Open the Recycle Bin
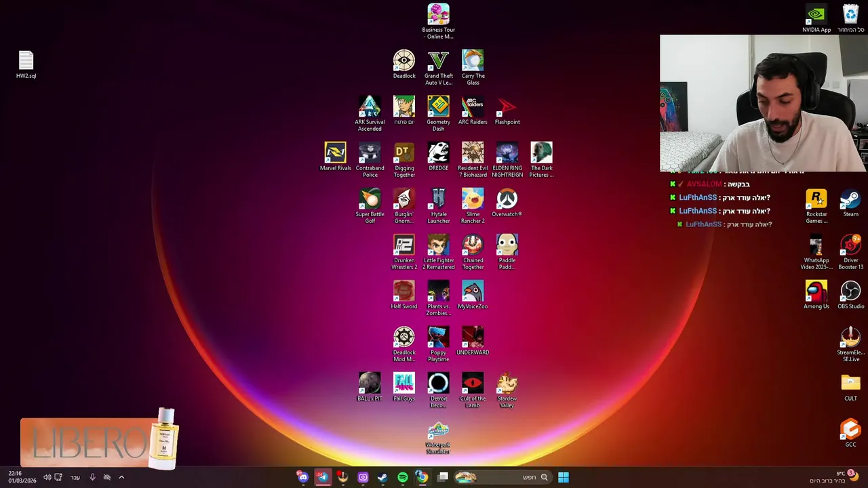 (850, 18)
